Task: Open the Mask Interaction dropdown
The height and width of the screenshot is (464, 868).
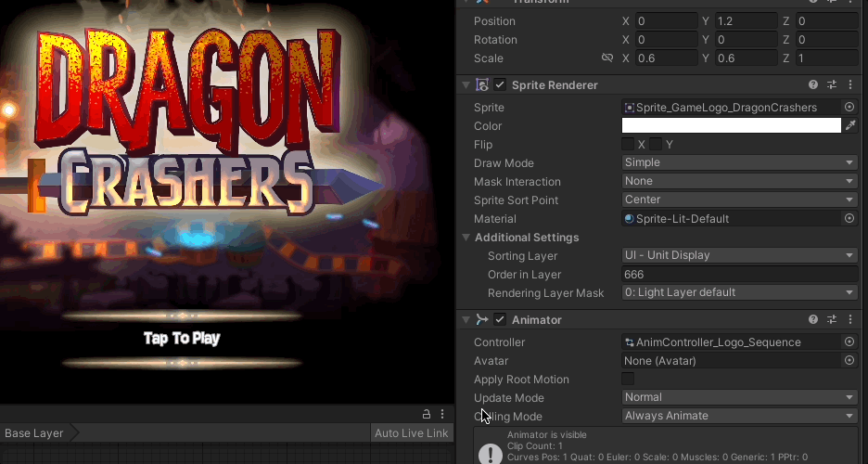Action: (x=740, y=181)
